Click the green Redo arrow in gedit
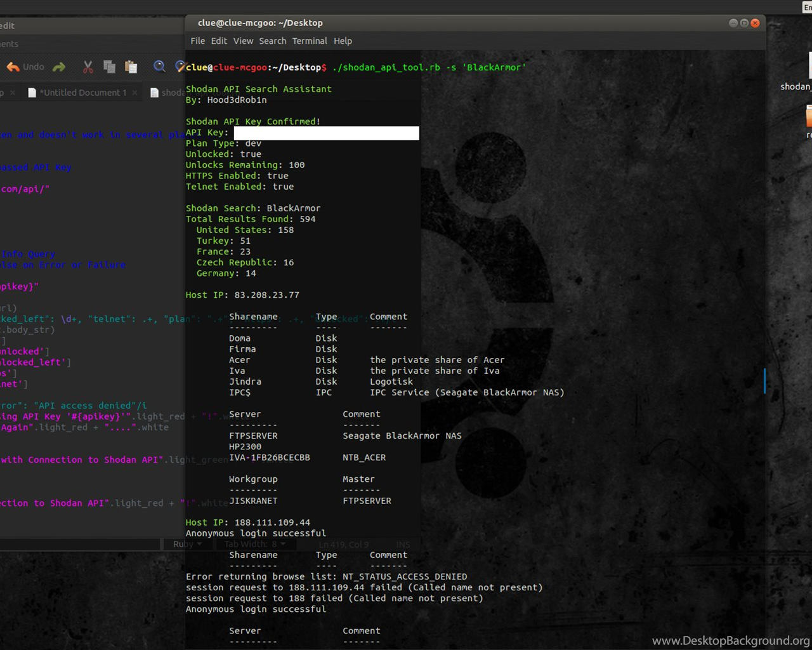The image size is (812, 650). click(x=59, y=67)
